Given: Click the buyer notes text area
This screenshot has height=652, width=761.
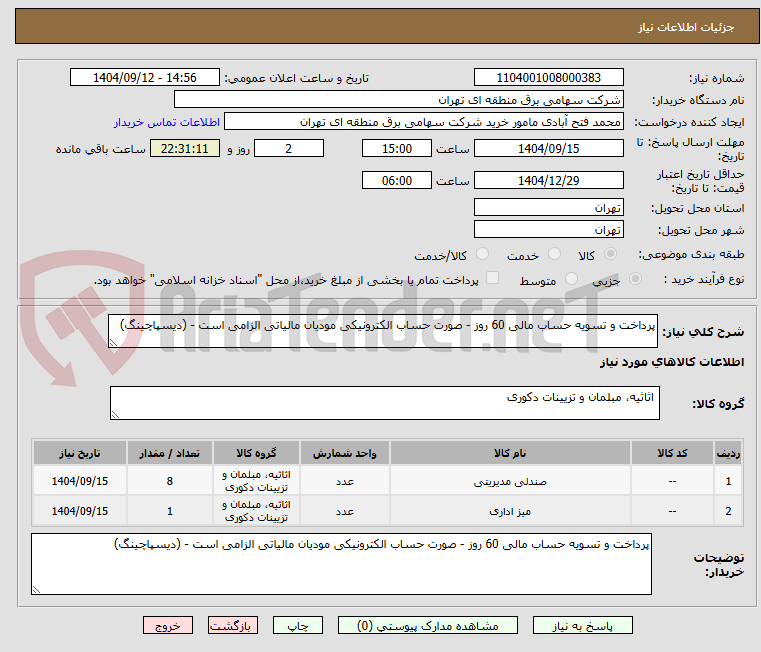Looking at the screenshot, I should 341,563.
